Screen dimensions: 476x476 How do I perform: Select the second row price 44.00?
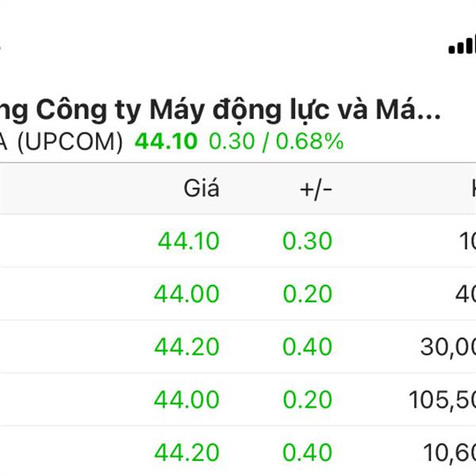tap(186, 294)
